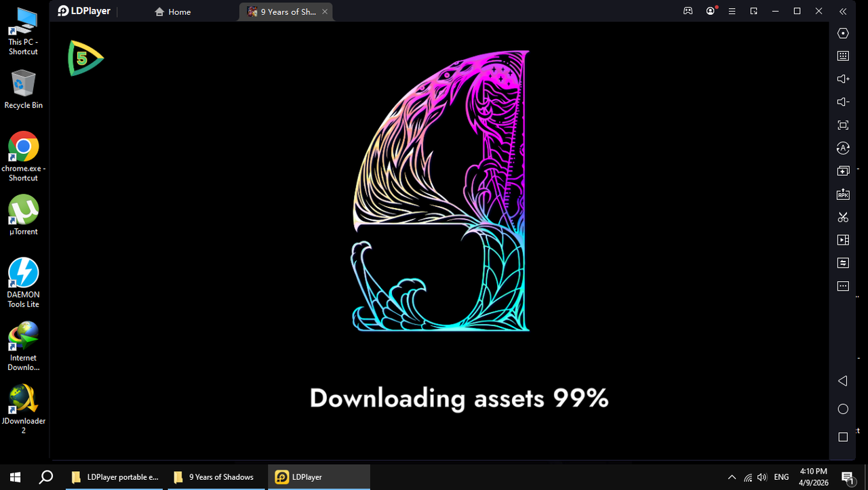Click the LDPlayer logo in title bar
The image size is (868, 490).
84,11
